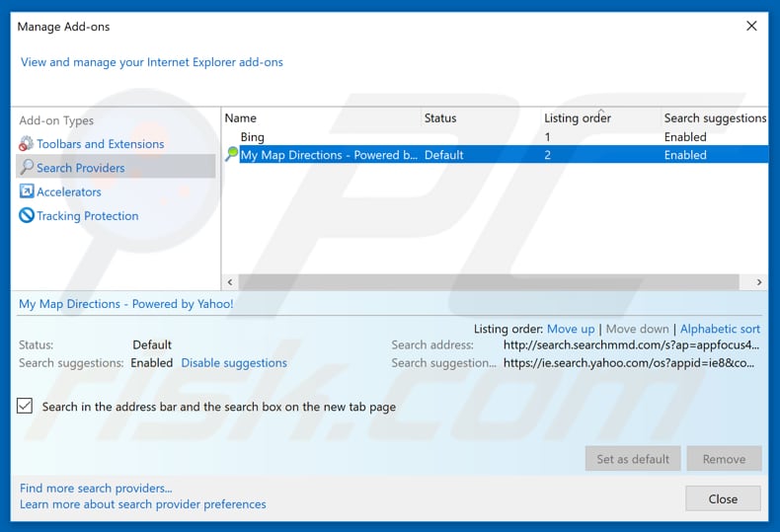The image size is (780, 532).
Task: Click the Alphabetic sort link
Action: [720, 329]
